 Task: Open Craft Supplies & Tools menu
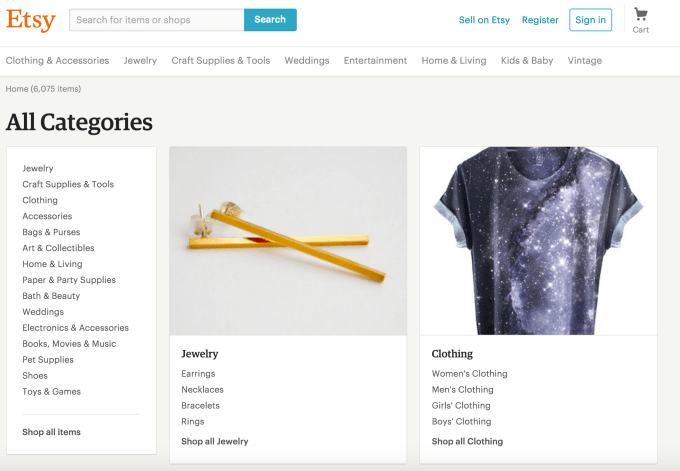coord(220,61)
